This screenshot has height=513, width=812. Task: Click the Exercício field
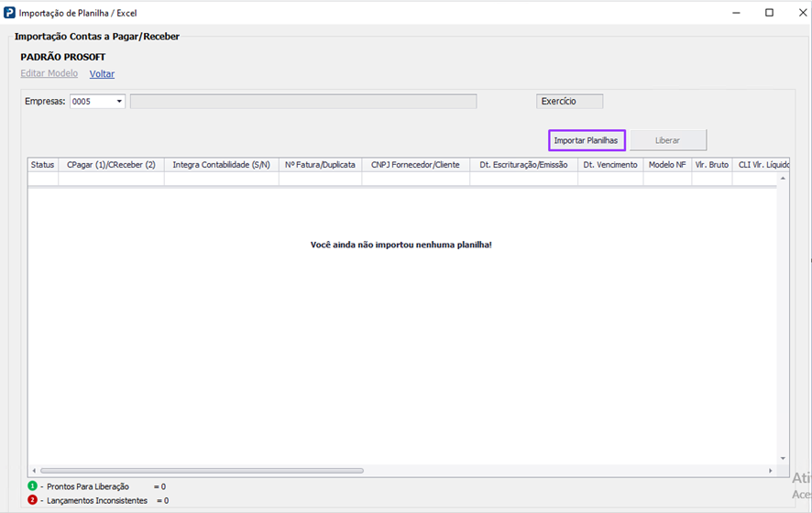click(x=570, y=102)
